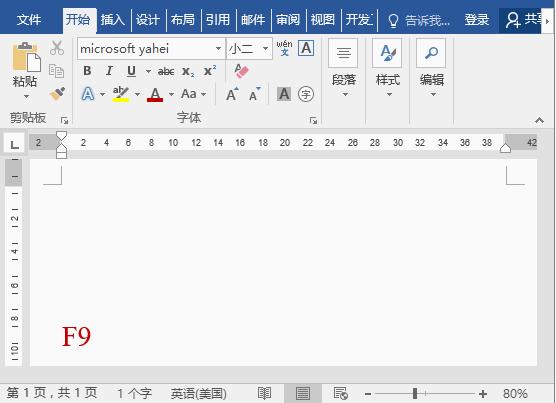Screen dimensions: 556x403
Task: Open the 文件 menu tab
Action: pos(28,20)
